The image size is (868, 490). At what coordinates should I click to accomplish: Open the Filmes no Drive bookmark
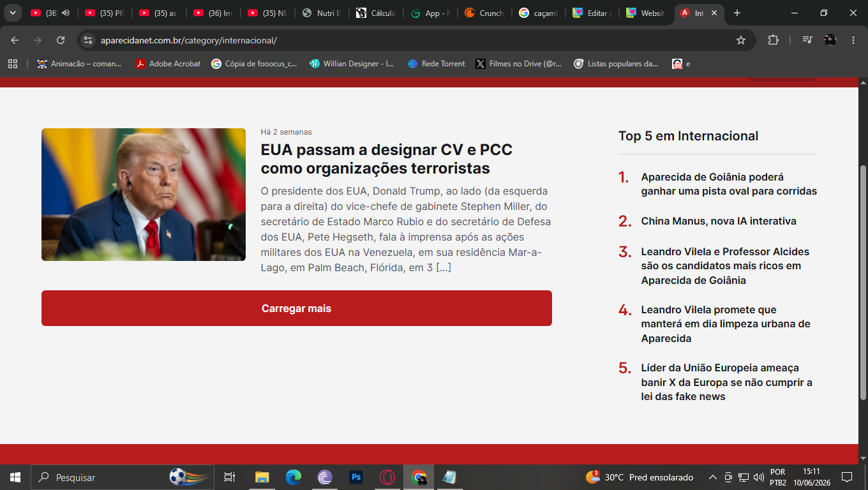click(519, 64)
